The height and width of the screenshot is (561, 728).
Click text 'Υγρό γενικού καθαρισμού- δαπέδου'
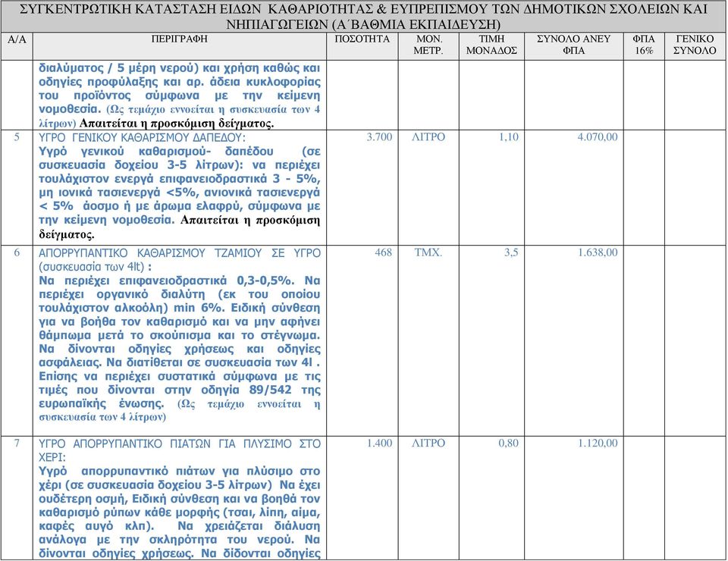[156, 152]
